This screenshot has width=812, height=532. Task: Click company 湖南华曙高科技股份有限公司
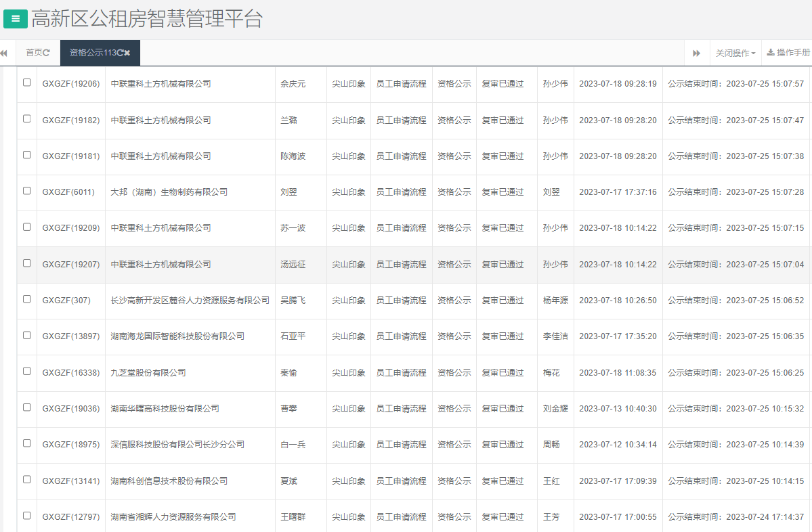click(165, 409)
